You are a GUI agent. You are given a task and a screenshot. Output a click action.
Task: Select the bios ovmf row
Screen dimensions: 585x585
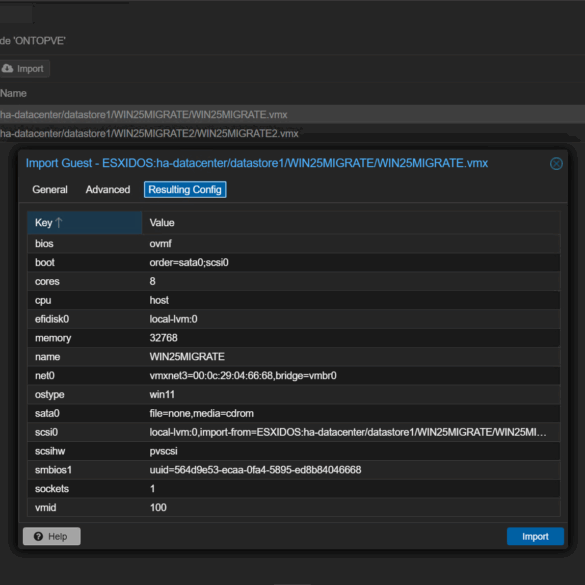coord(294,244)
